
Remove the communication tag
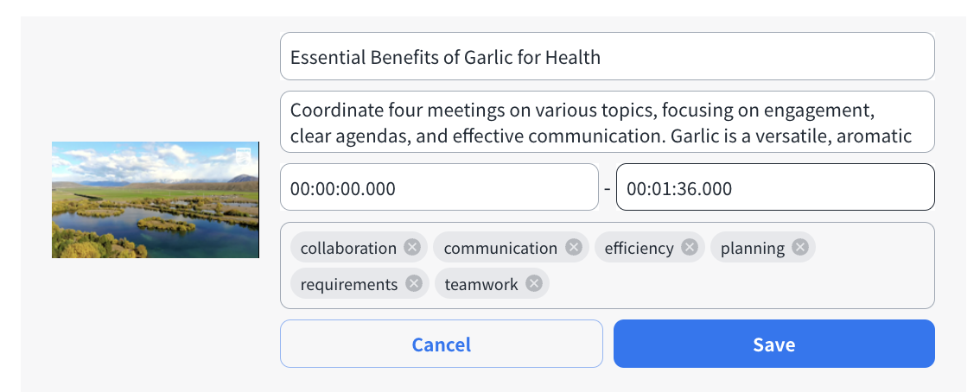[573, 248]
